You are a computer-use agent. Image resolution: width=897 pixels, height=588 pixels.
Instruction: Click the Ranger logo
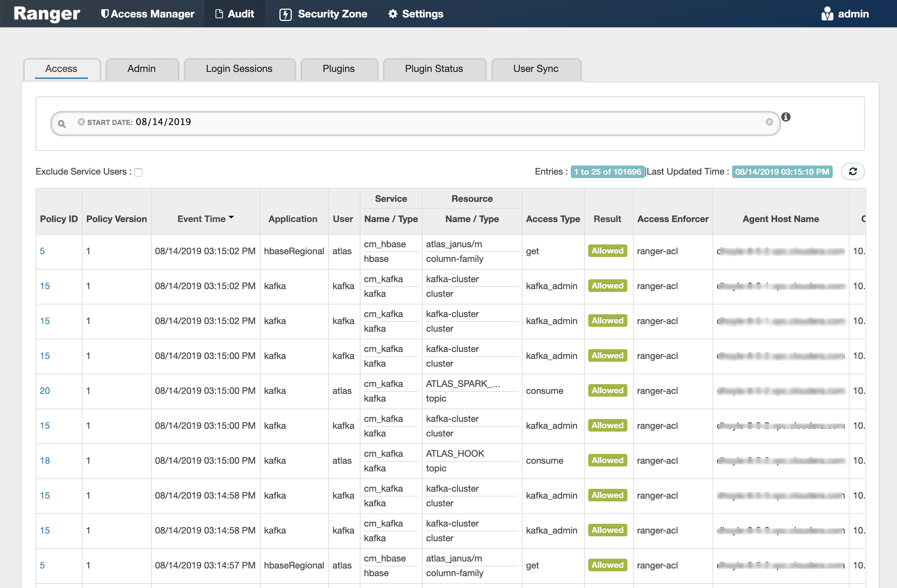coord(47,14)
